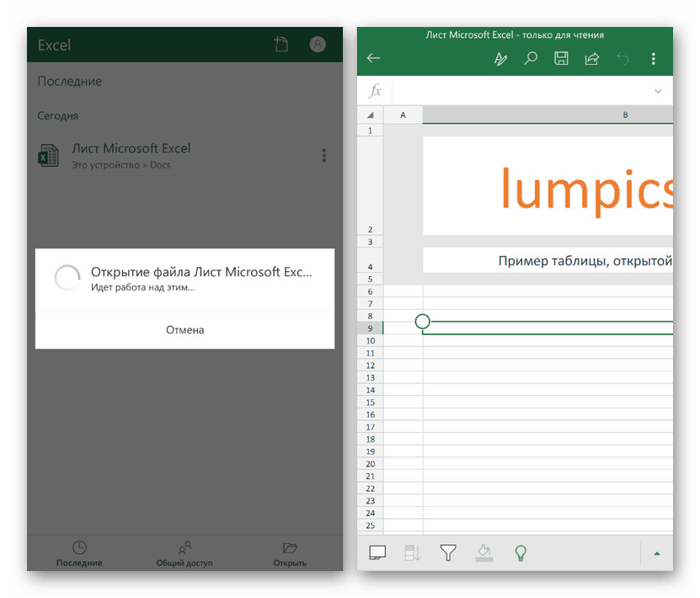The image size is (700, 598).
Task: Expand the formula bar with the chevron
Action: point(658,91)
